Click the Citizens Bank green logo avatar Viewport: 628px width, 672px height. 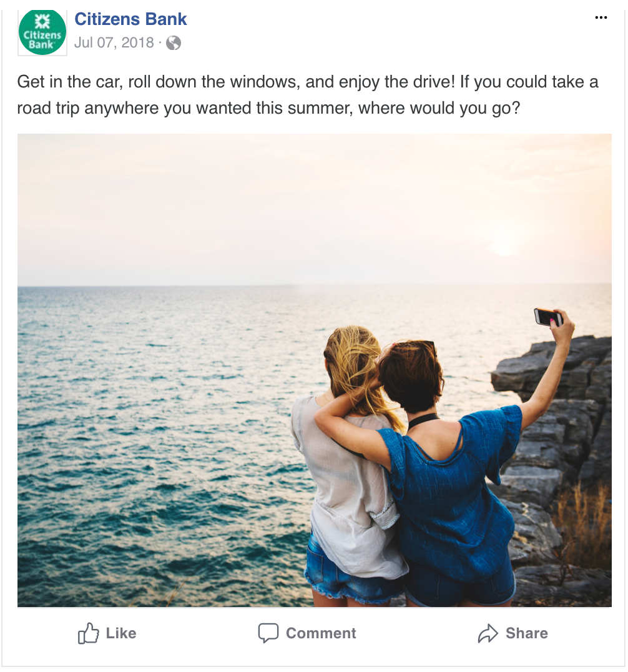pos(42,32)
